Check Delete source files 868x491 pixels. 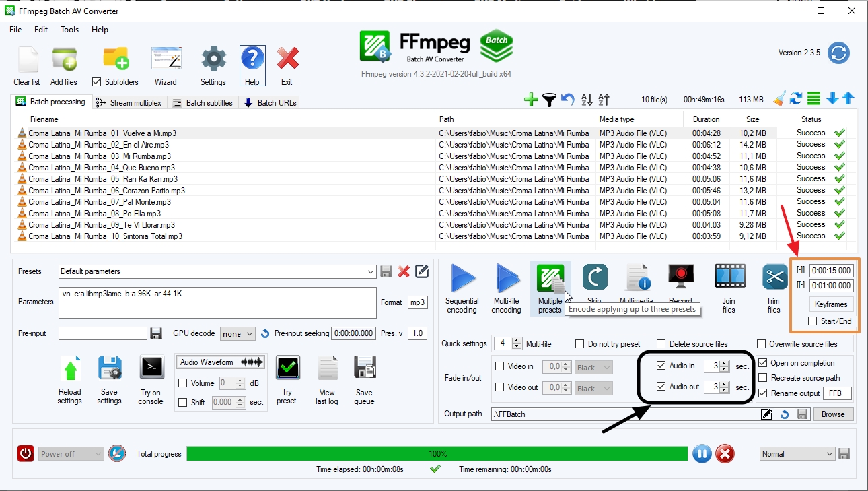pyautogui.click(x=661, y=344)
